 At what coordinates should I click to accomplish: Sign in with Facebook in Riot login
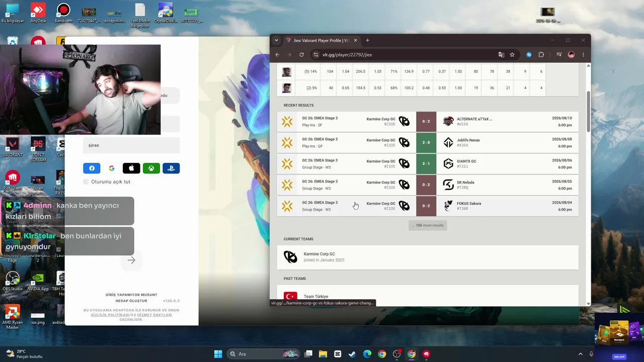point(92,168)
